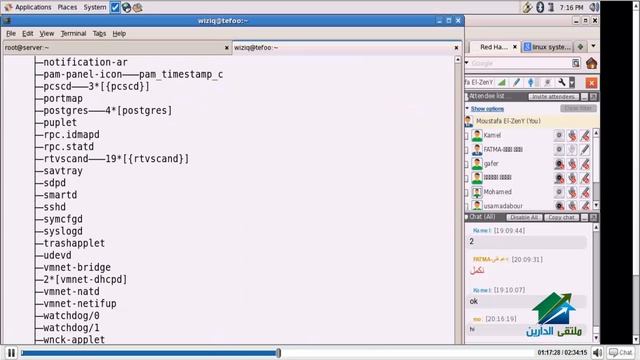Open the GNOME System menu
The height and width of the screenshot is (360, 640).
point(95,7)
